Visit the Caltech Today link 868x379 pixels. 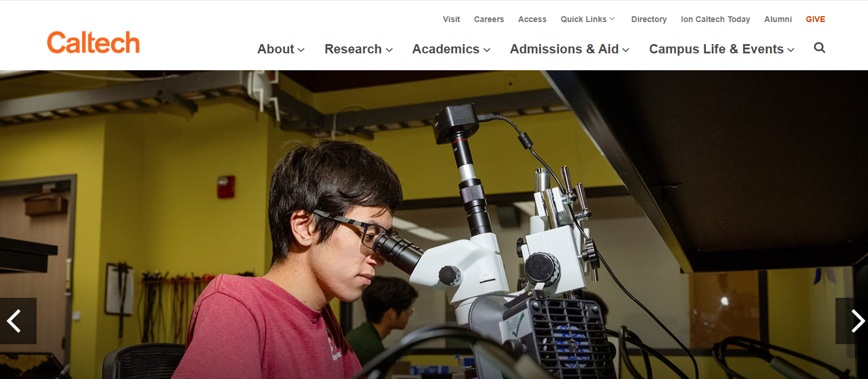click(715, 19)
